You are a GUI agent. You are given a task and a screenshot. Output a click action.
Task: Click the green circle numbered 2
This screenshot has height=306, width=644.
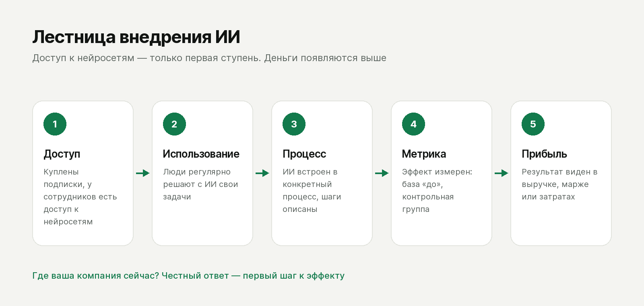[174, 124]
